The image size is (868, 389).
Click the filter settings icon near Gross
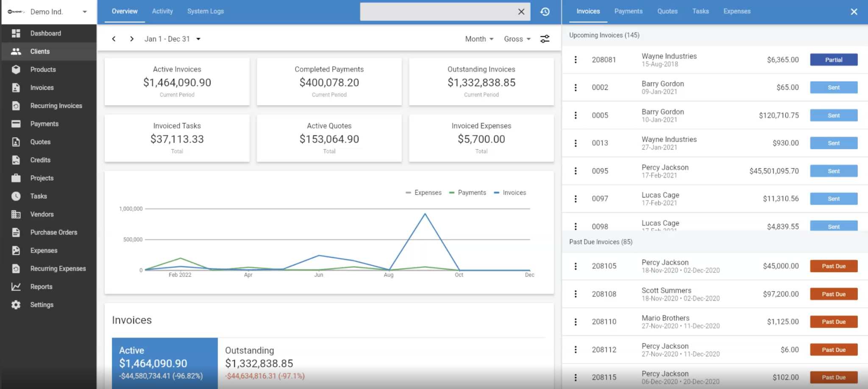[x=545, y=39]
